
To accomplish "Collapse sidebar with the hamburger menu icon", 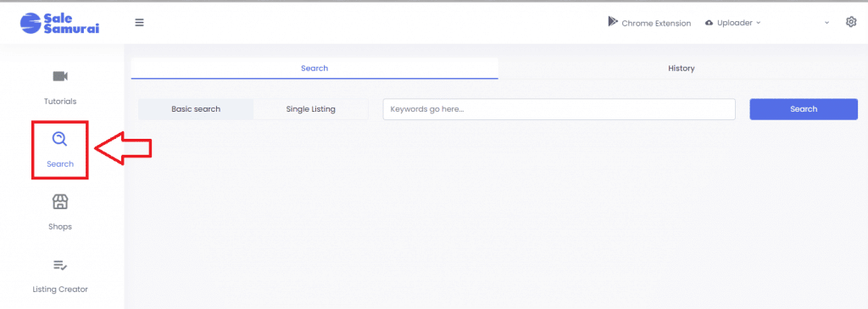I will pyautogui.click(x=140, y=23).
